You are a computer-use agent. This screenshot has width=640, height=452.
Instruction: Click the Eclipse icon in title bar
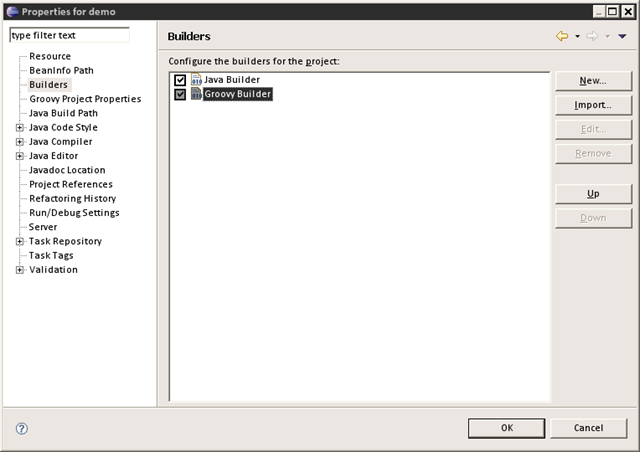point(12,11)
